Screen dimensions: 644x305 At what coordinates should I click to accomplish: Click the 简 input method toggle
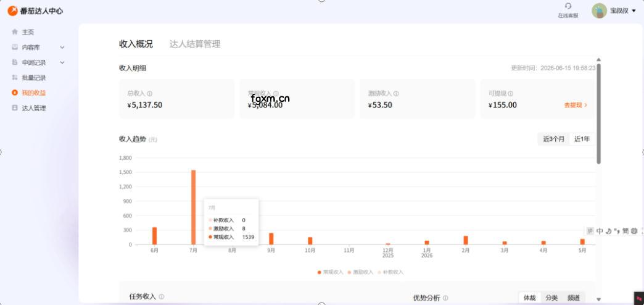click(625, 231)
